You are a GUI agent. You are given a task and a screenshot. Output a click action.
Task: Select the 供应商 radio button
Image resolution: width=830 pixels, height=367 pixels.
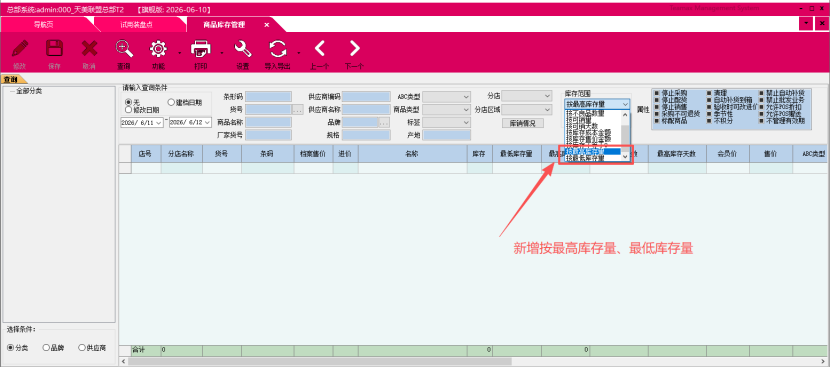tap(92, 348)
